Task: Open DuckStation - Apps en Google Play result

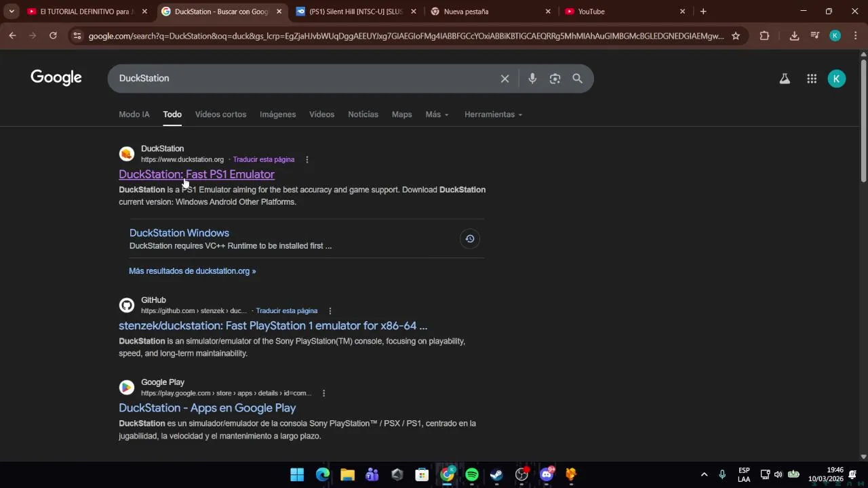Action: click(207, 408)
